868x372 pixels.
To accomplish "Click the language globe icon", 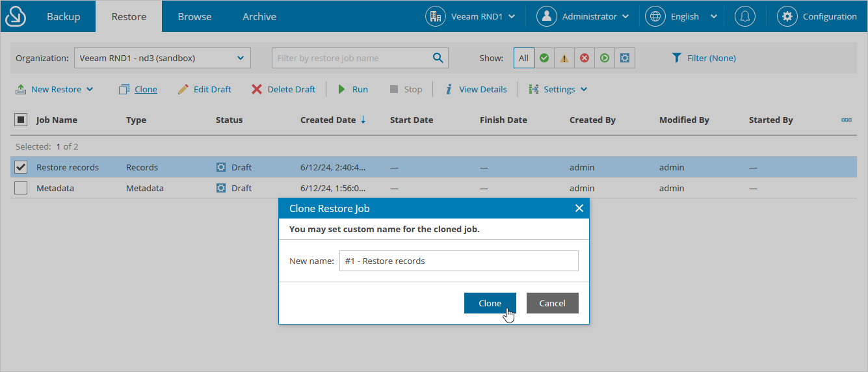I will coord(655,16).
